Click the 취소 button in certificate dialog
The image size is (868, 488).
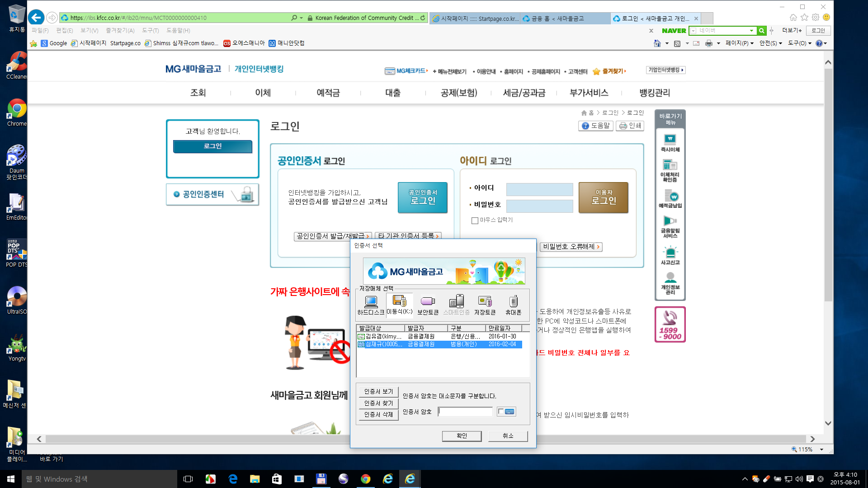508,436
